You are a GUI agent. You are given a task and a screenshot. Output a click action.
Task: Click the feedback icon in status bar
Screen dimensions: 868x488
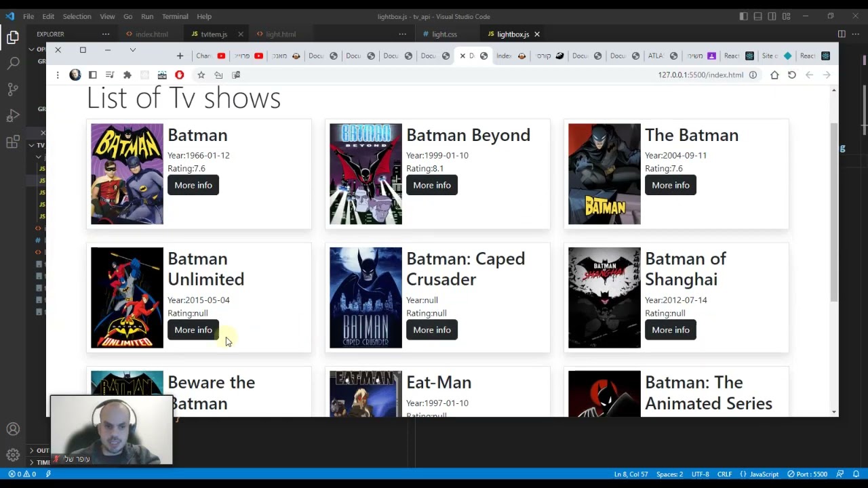(x=841, y=474)
